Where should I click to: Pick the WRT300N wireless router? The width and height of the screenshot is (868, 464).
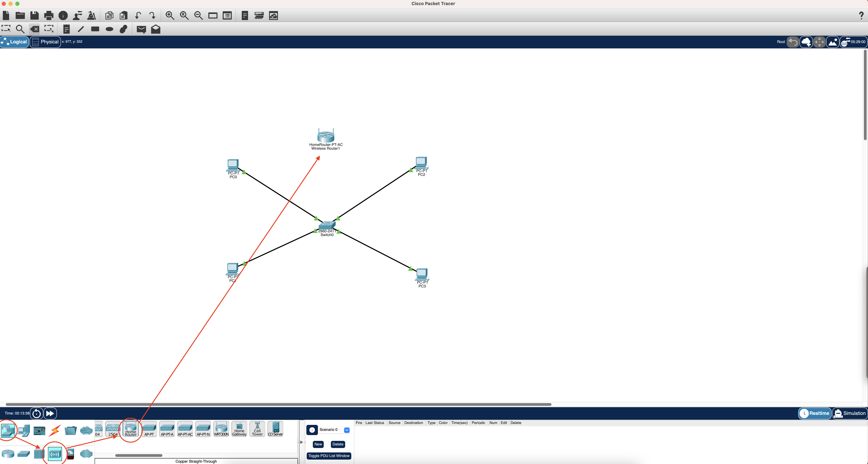[221, 429]
